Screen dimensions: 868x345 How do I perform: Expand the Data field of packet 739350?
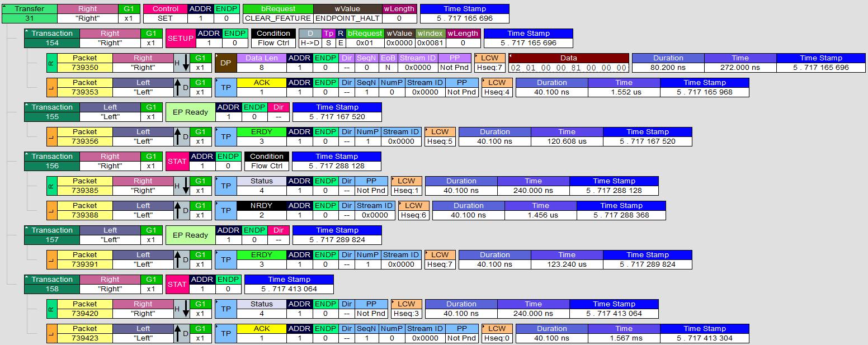click(511, 56)
